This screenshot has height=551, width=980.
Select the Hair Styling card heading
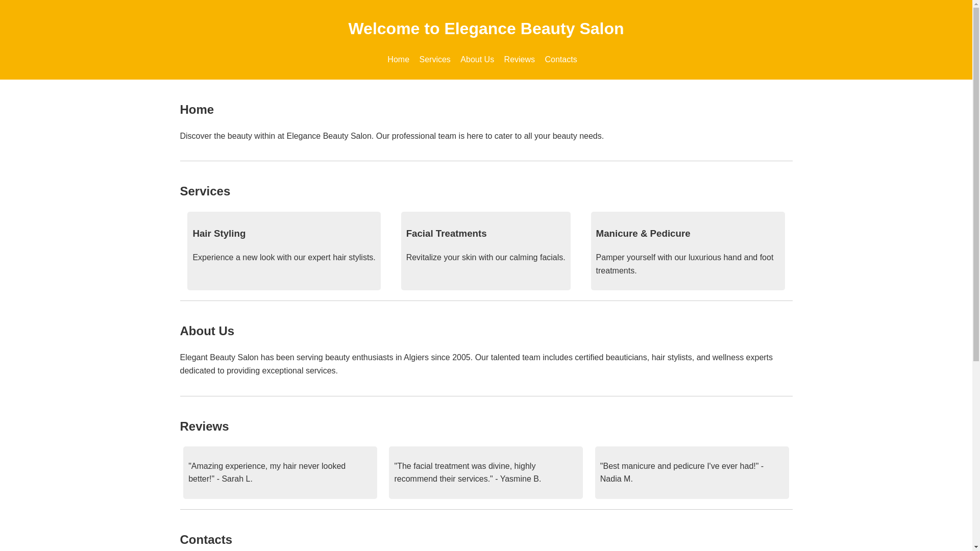219,234
